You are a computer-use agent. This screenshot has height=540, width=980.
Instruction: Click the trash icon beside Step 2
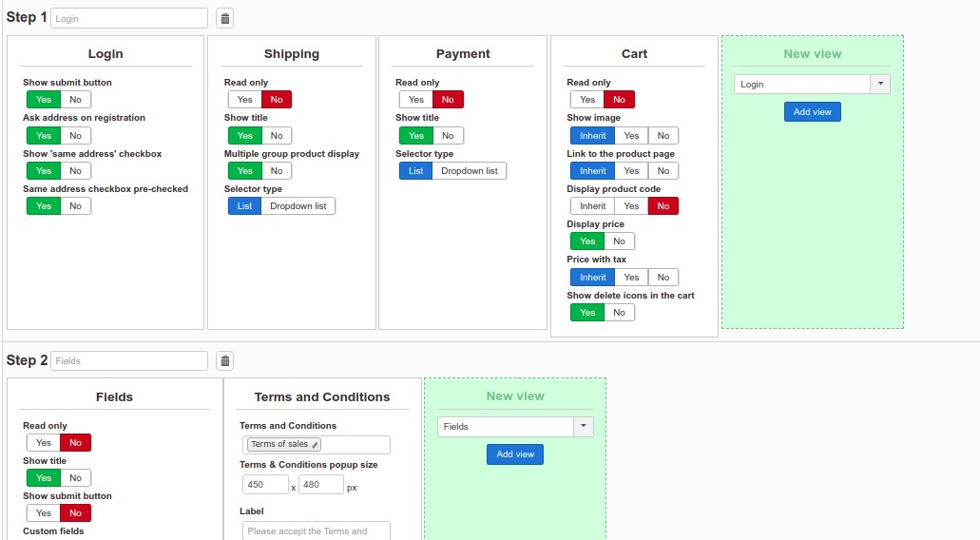pyautogui.click(x=224, y=360)
